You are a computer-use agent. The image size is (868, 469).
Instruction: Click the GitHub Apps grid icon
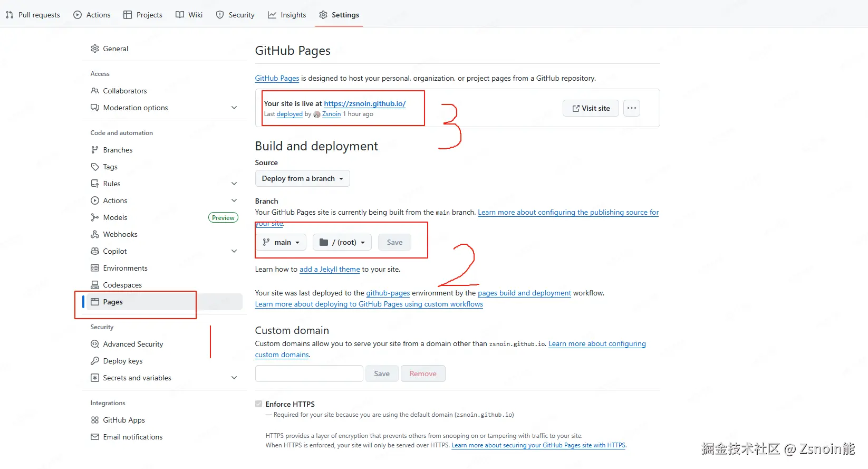(x=95, y=420)
